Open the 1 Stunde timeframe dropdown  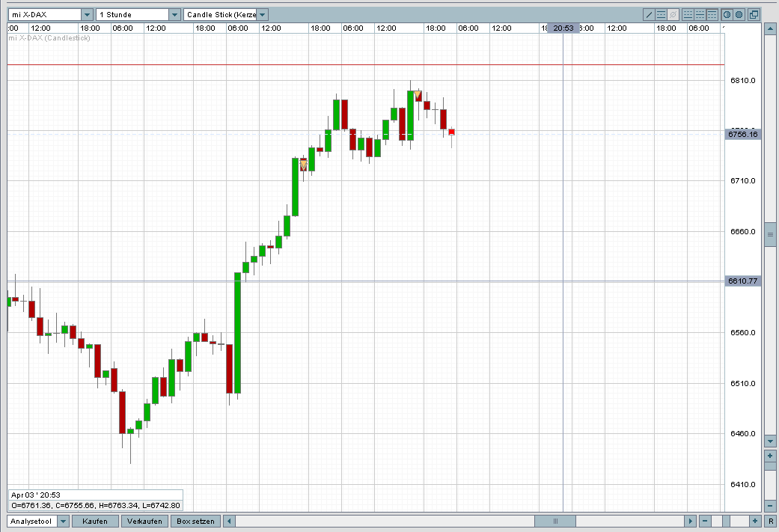(x=174, y=15)
